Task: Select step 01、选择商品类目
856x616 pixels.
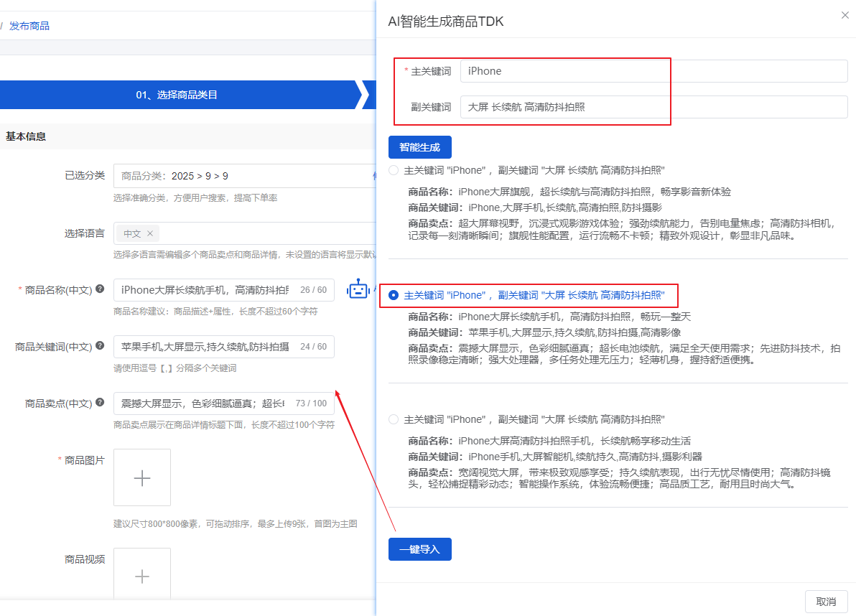Action: point(177,95)
